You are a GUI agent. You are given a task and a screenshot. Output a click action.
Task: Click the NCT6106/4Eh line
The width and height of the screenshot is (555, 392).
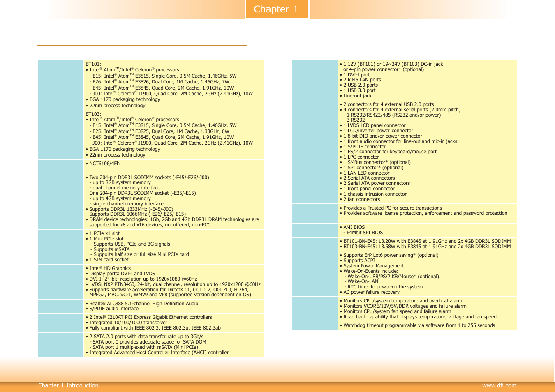pos(102,164)
